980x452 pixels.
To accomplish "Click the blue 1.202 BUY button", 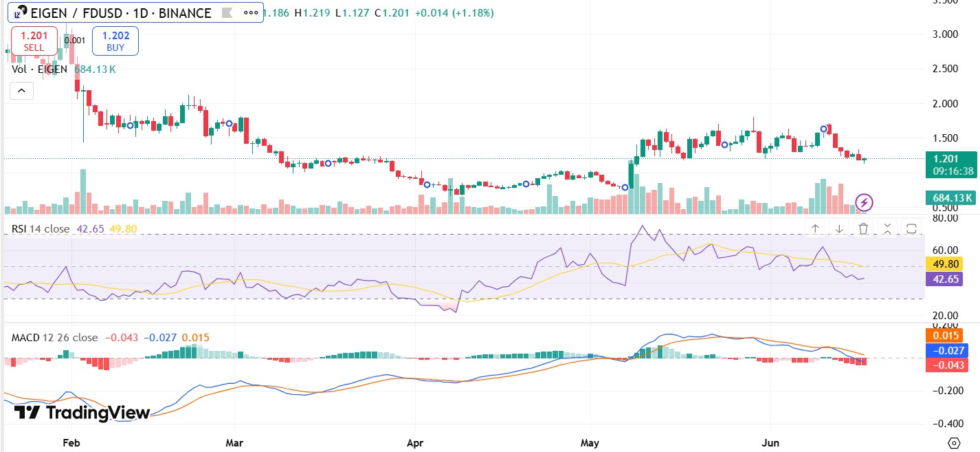I will [x=115, y=41].
